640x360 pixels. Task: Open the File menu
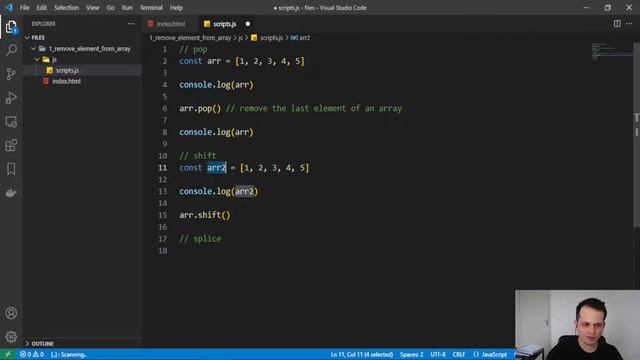[24, 8]
